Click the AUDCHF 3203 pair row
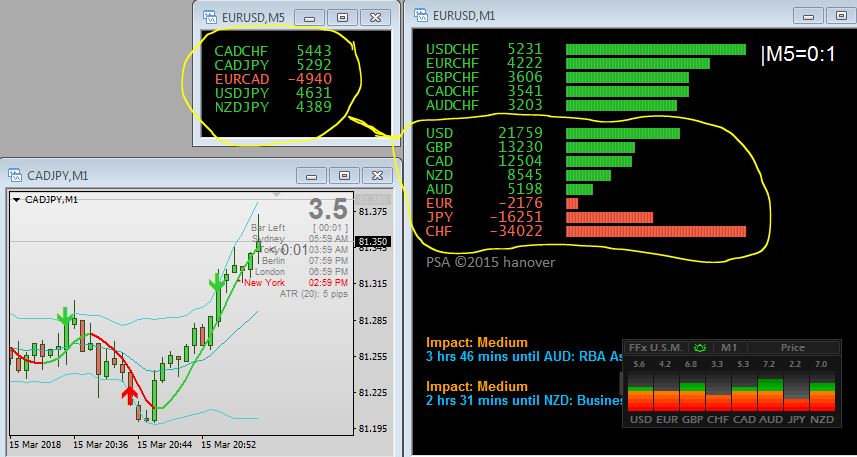 [551, 105]
